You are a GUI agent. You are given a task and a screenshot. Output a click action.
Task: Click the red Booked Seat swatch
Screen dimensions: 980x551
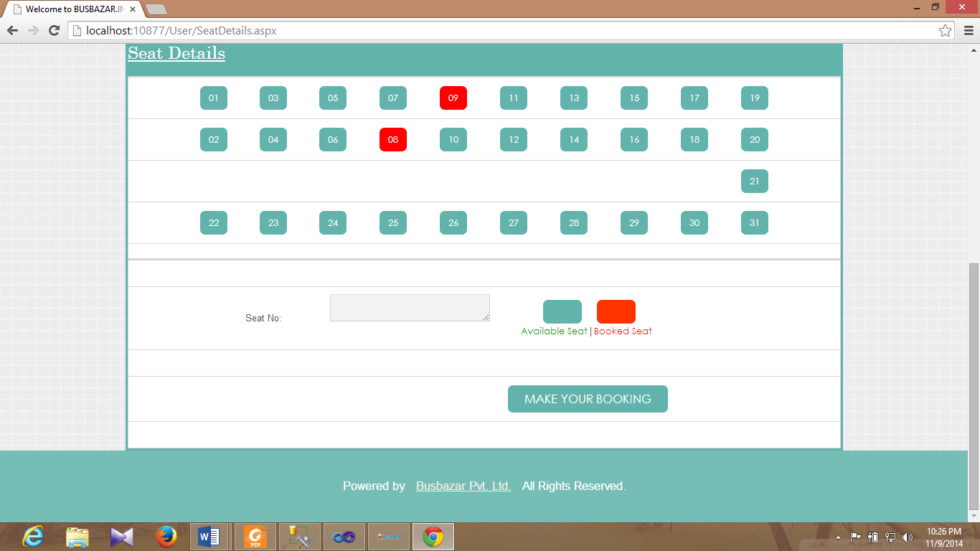(616, 311)
